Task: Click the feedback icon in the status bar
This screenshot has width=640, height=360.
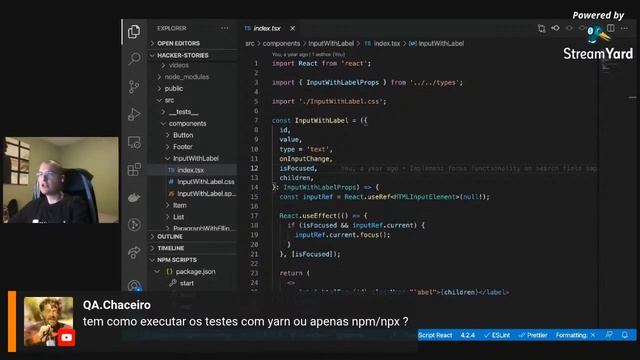Action: [x=609, y=335]
